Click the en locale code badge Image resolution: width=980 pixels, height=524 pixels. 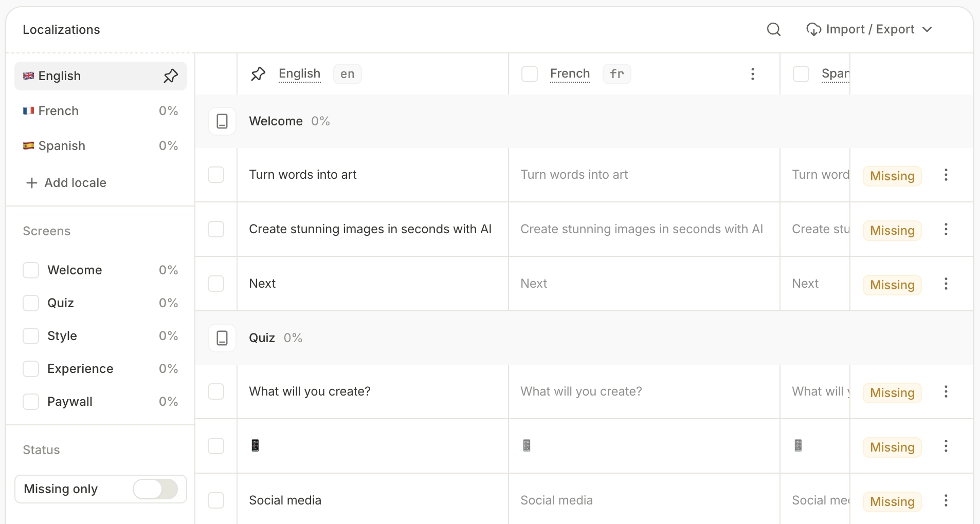pyautogui.click(x=348, y=74)
